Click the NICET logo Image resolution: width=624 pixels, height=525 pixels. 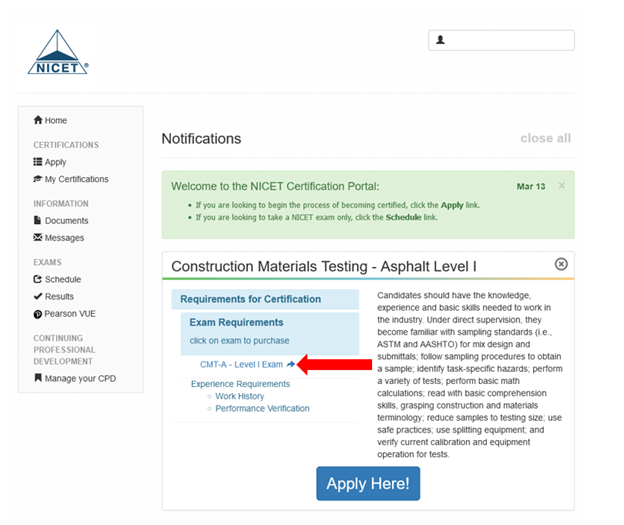(58, 52)
